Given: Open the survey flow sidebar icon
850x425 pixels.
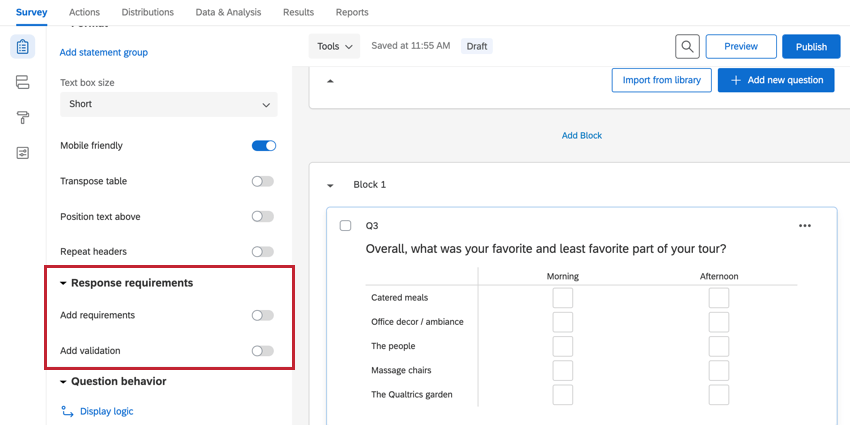Looking at the screenshot, I should tap(23, 82).
